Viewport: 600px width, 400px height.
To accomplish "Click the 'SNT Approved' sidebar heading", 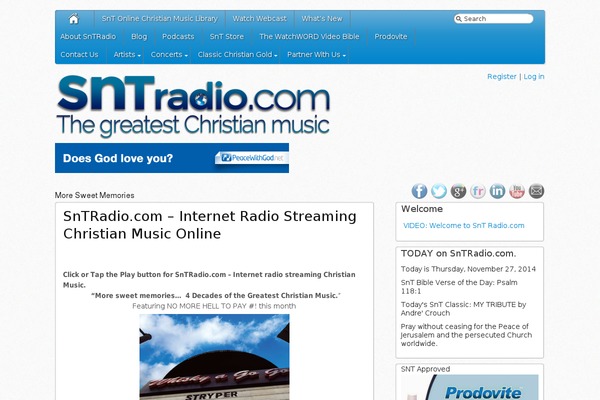I will click(x=425, y=369).
